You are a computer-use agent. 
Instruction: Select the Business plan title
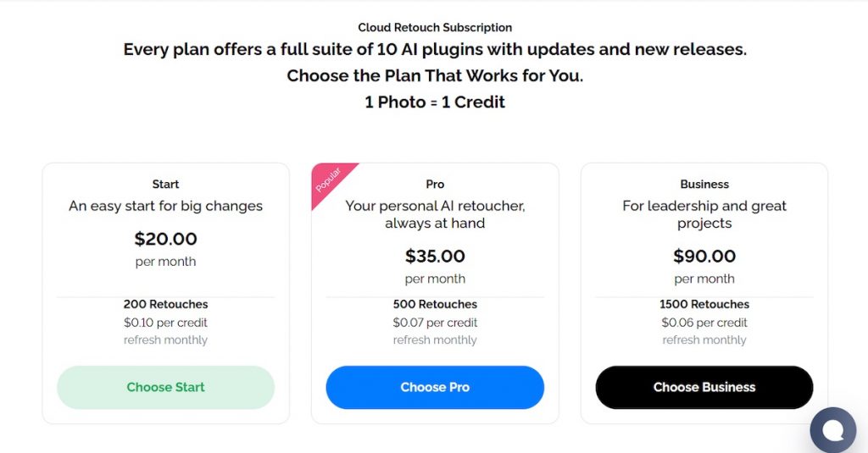[704, 184]
